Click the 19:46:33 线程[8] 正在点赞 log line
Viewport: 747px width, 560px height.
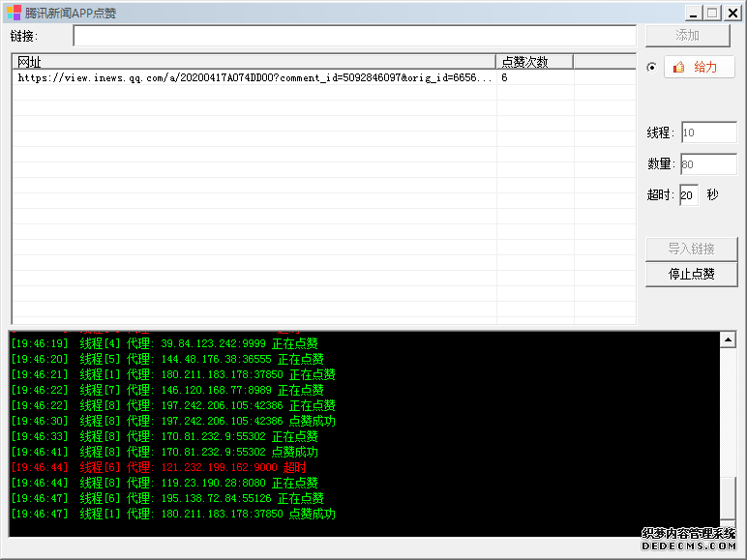(164, 436)
